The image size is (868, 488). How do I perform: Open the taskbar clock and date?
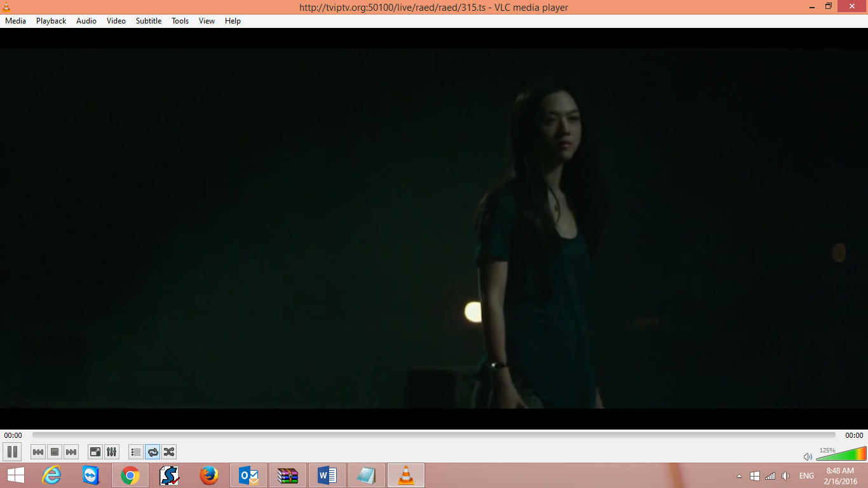click(841, 476)
